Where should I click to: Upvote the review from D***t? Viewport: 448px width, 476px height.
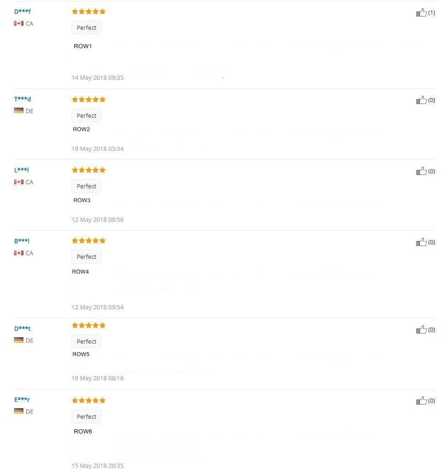coord(421,329)
